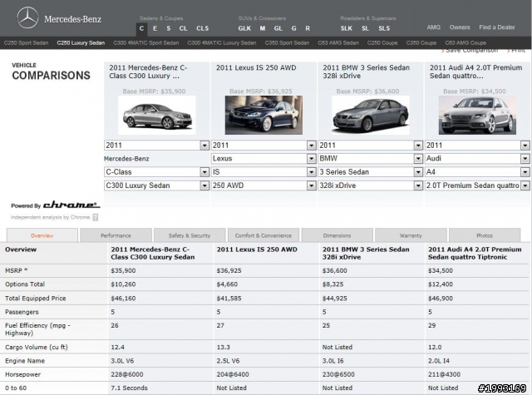Expand the IS model dropdown

(x=264, y=172)
